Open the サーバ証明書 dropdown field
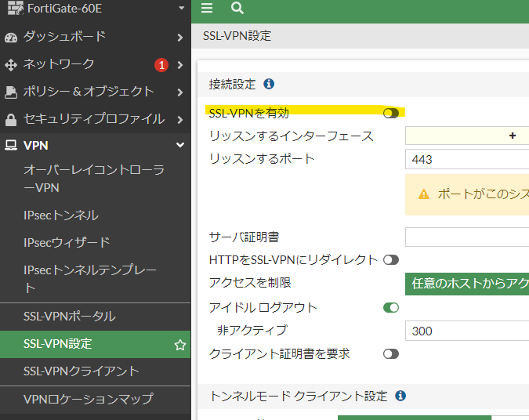 coord(467,237)
